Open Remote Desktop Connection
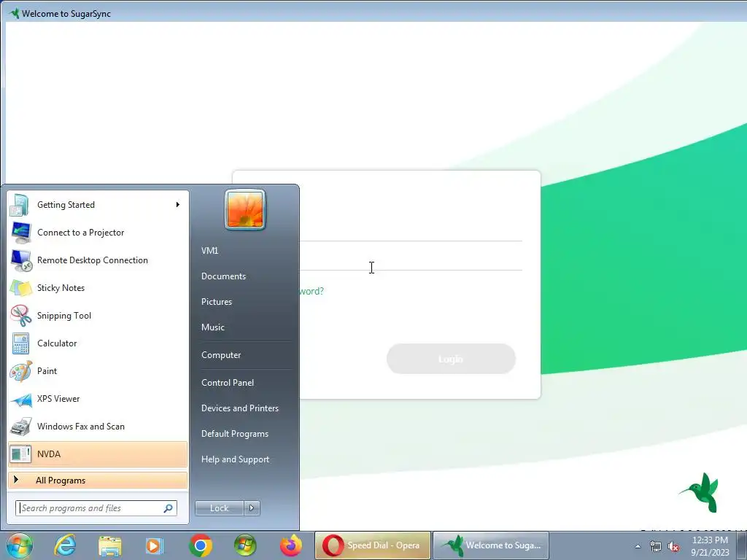The image size is (747, 560). (x=98, y=260)
